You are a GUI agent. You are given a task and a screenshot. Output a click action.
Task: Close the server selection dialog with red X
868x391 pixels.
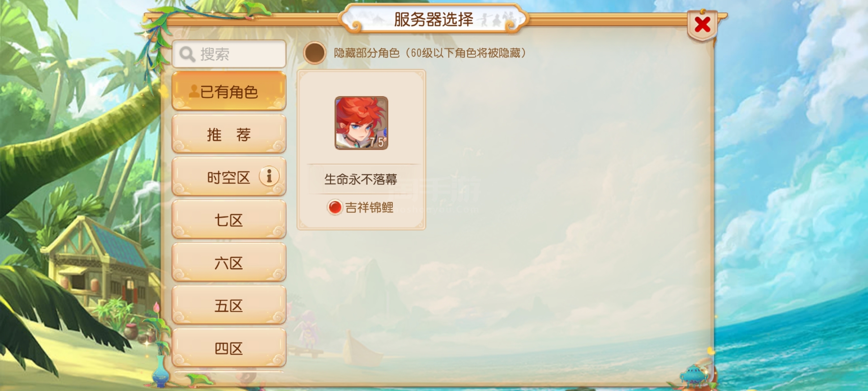coord(702,25)
